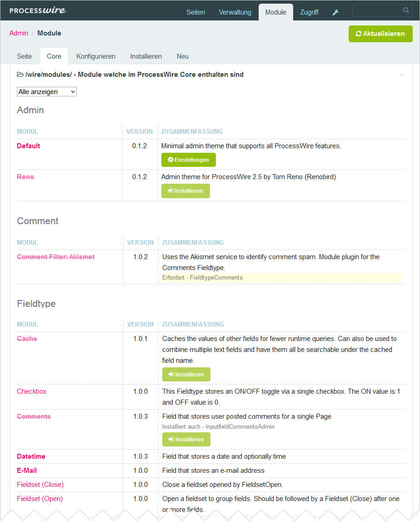Click the Comment section heading
The height and width of the screenshot is (521, 420).
[38, 221]
